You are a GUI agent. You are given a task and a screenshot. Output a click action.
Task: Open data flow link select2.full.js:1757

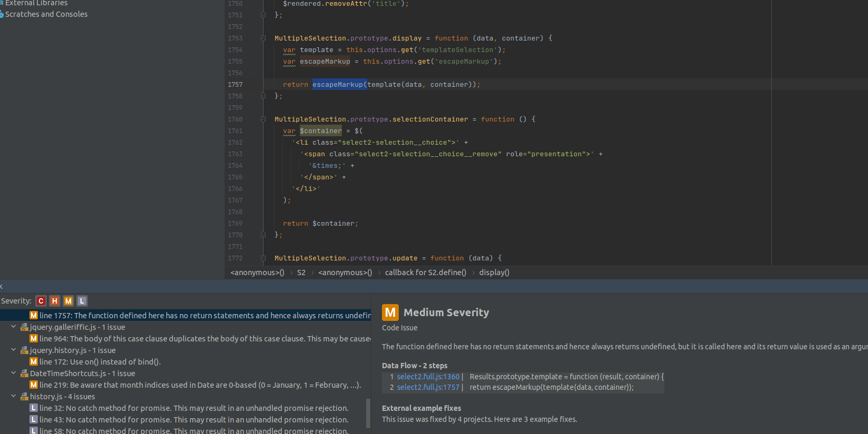coord(428,387)
